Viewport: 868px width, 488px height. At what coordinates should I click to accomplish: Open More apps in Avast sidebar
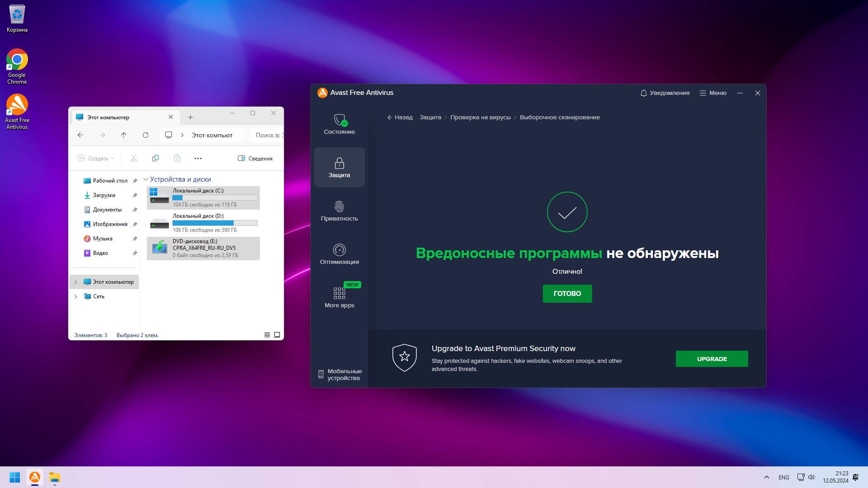pyautogui.click(x=339, y=298)
